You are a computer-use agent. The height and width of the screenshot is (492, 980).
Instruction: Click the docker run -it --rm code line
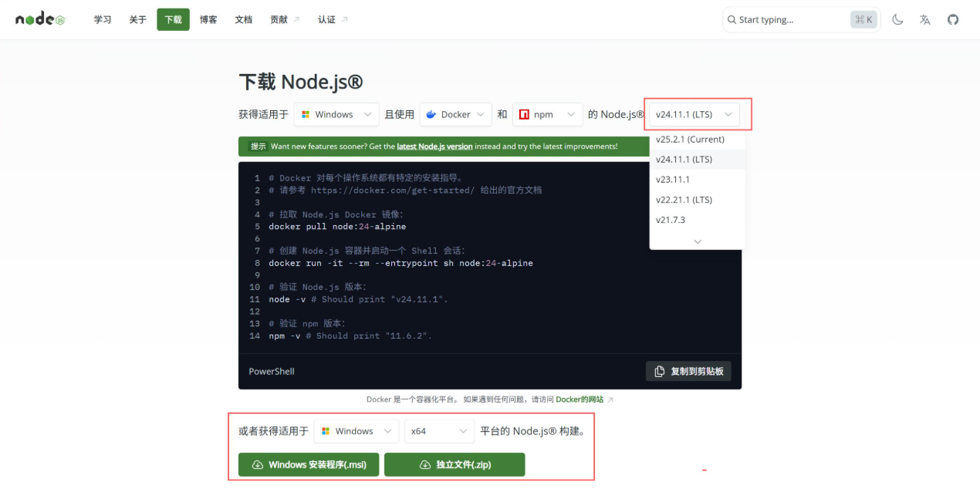tap(400, 263)
